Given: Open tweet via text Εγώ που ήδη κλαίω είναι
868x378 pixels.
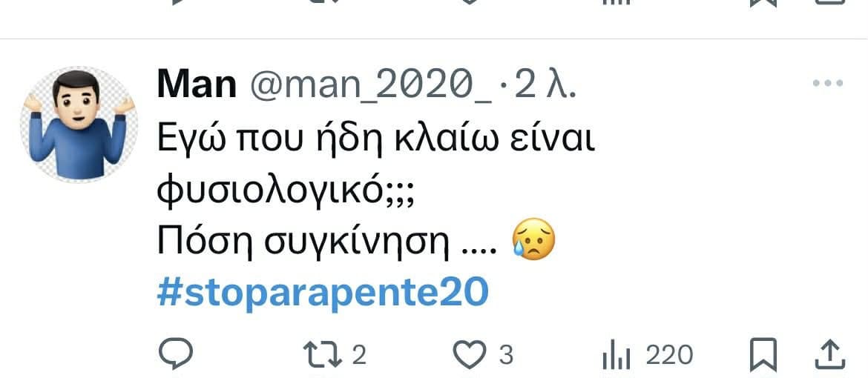Looking at the screenshot, I should [x=376, y=140].
